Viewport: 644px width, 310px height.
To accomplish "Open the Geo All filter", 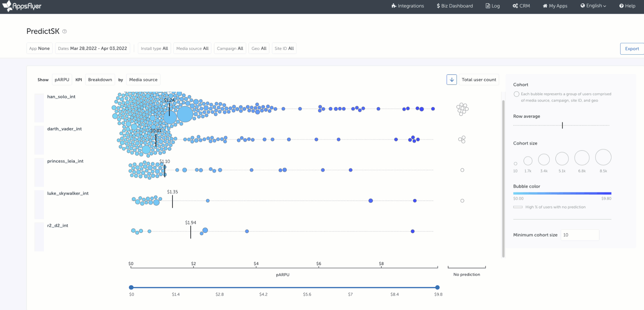I will (259, 48).
